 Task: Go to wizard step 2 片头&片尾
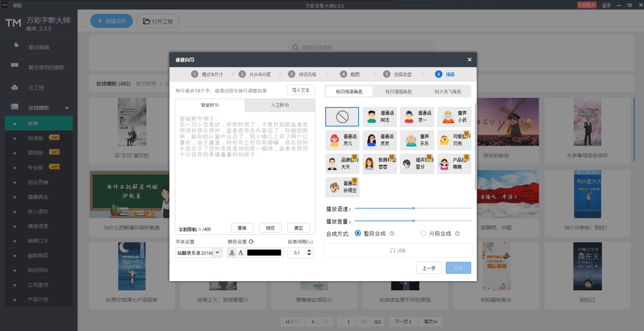point(255,74)
